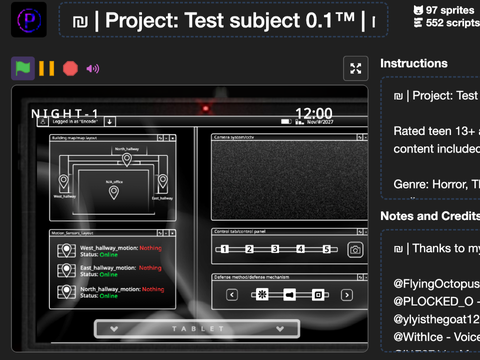Click the refresh button of the Control tab window
The image size is (480, 360).
(360, 231)
